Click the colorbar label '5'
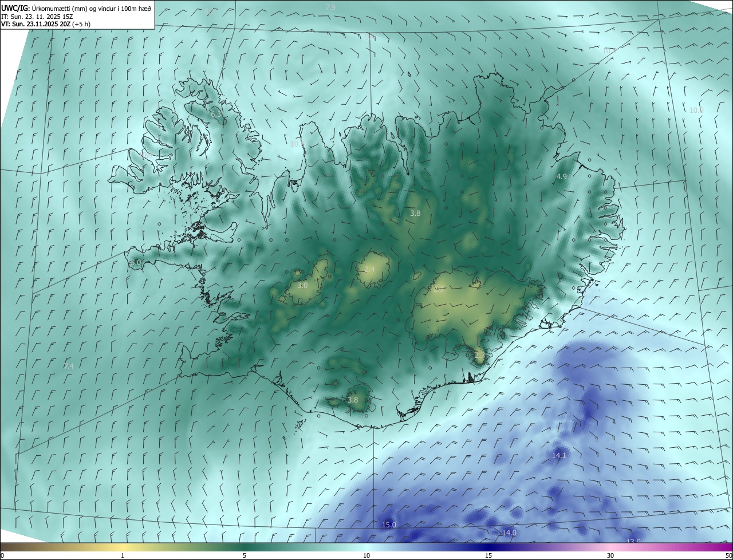The image size is (733, 560). tap(245, 556)
